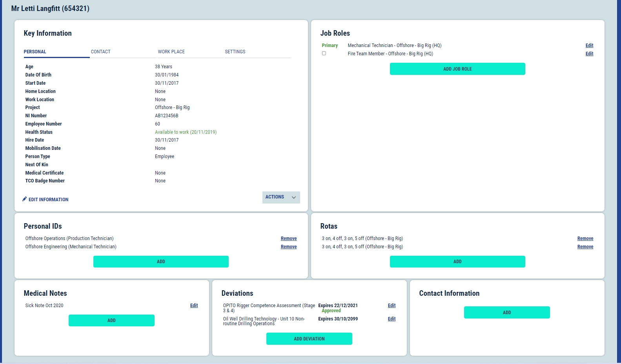This screenshot has width=621, height=364.
Task: Edit the Mechanical Technician job role
Action: (589, 45)
